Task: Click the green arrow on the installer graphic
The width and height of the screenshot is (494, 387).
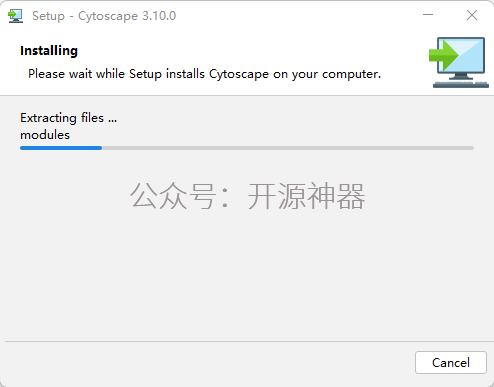Action: (443, 55)
